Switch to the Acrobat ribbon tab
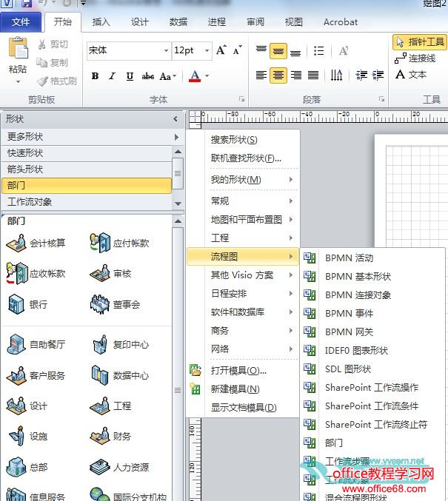The height and width of the screenshot is (501, 448). tap(340, 22)
